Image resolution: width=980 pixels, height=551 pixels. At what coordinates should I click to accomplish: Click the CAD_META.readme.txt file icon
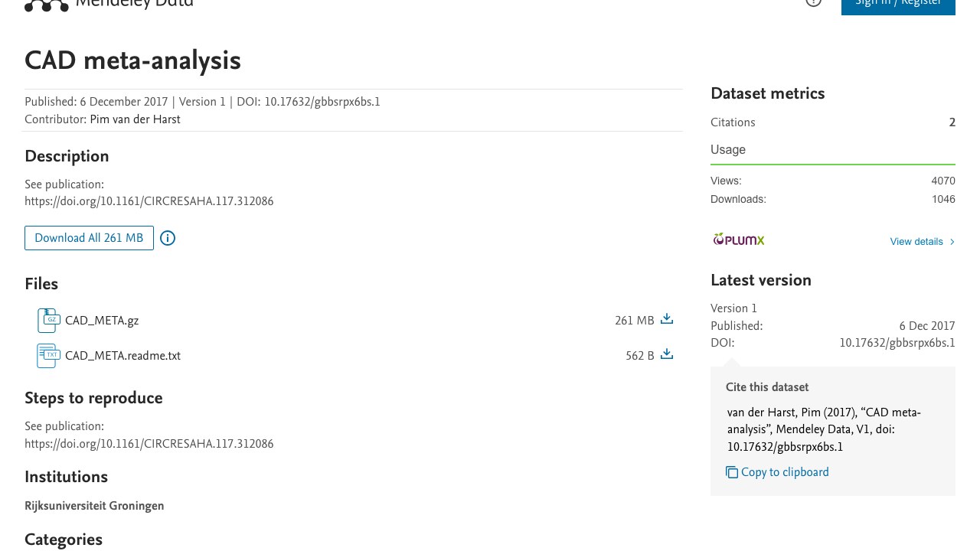48,356
